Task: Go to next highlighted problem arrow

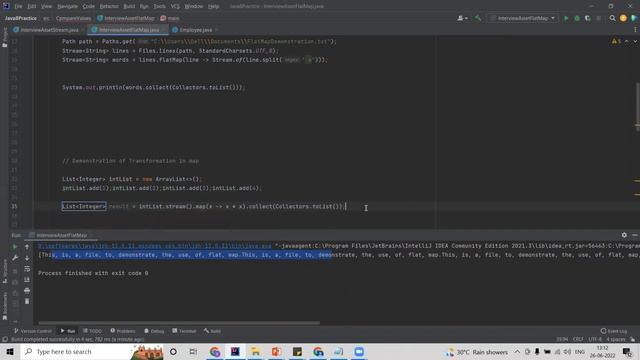Action: [635, 41]
